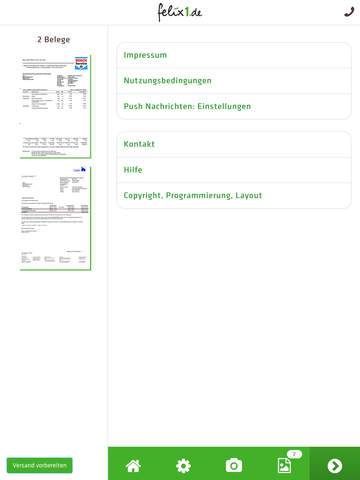Tap the blue logo on second receipt
360x480 pixels.
[80, 170]
